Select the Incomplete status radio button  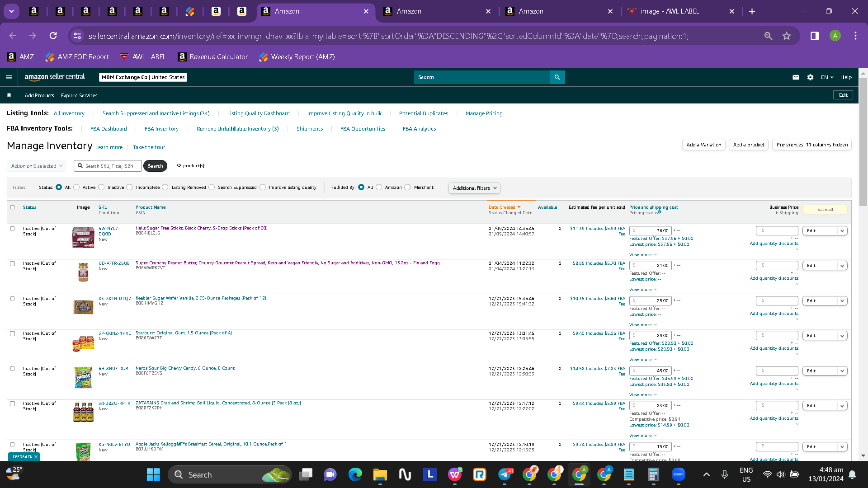pos(130,187)
